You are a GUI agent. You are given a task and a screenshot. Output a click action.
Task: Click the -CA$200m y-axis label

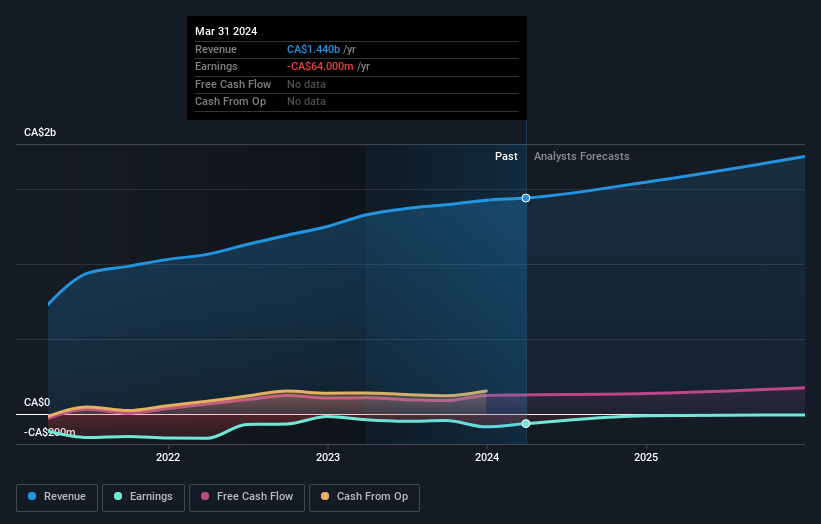(49, 432)
